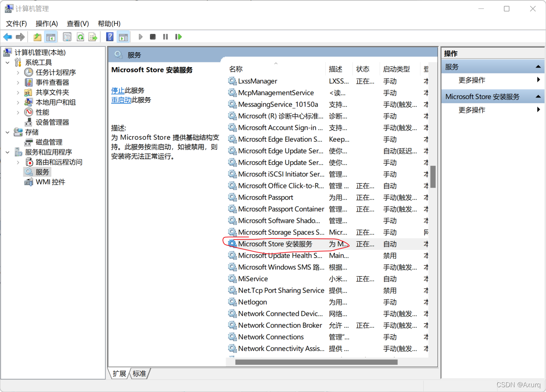Collapse the 系统工具 tree node
Viewport: 546px width, 392px height.
click(8, 63)
